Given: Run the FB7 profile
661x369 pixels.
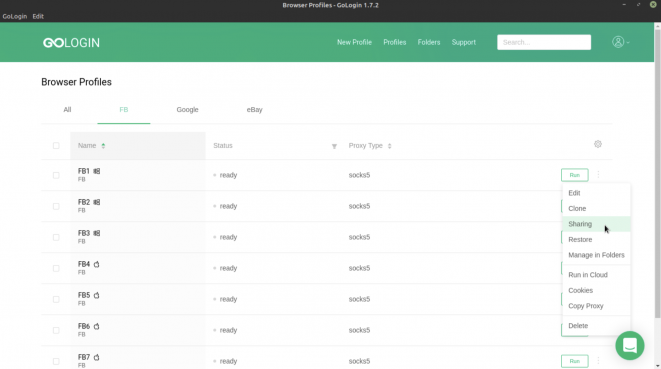Looking at the screenshot, I should pos(575,361).
